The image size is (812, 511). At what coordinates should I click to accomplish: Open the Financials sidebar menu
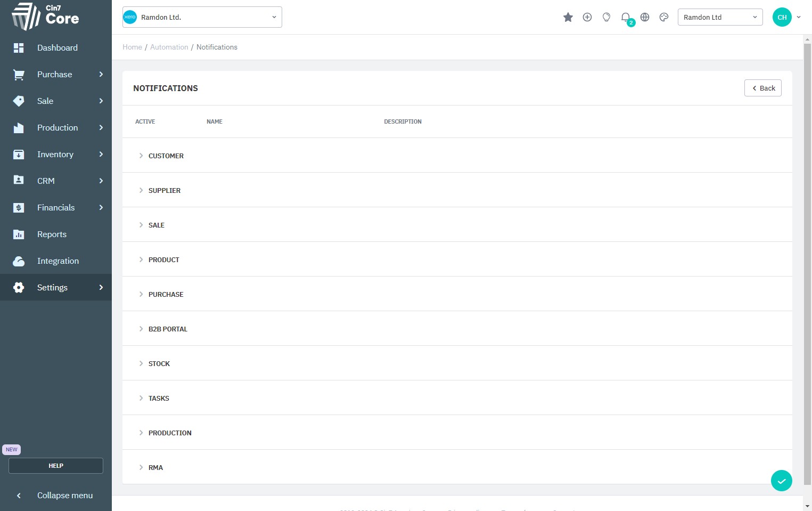(56, 208)
